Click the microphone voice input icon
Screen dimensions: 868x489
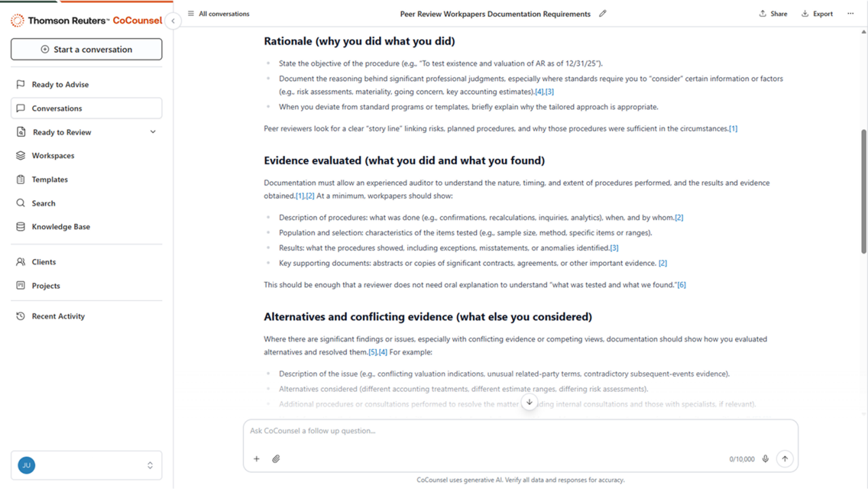click(766, 459)
